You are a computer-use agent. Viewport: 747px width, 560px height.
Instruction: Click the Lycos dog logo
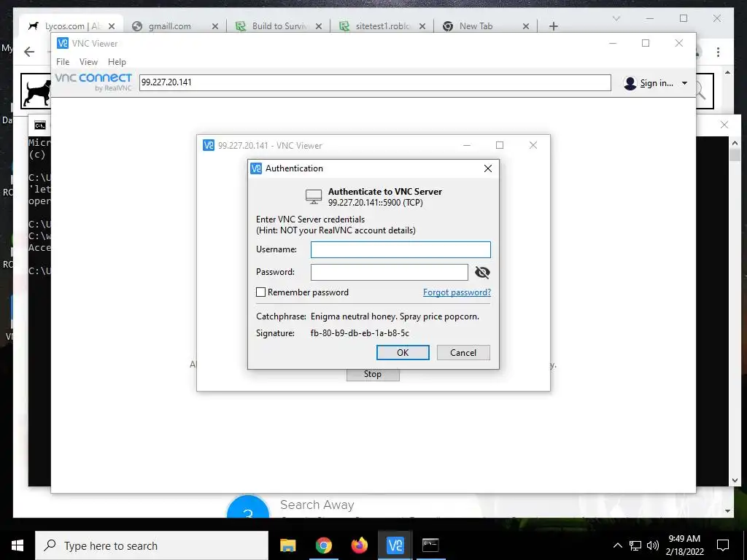36,92
